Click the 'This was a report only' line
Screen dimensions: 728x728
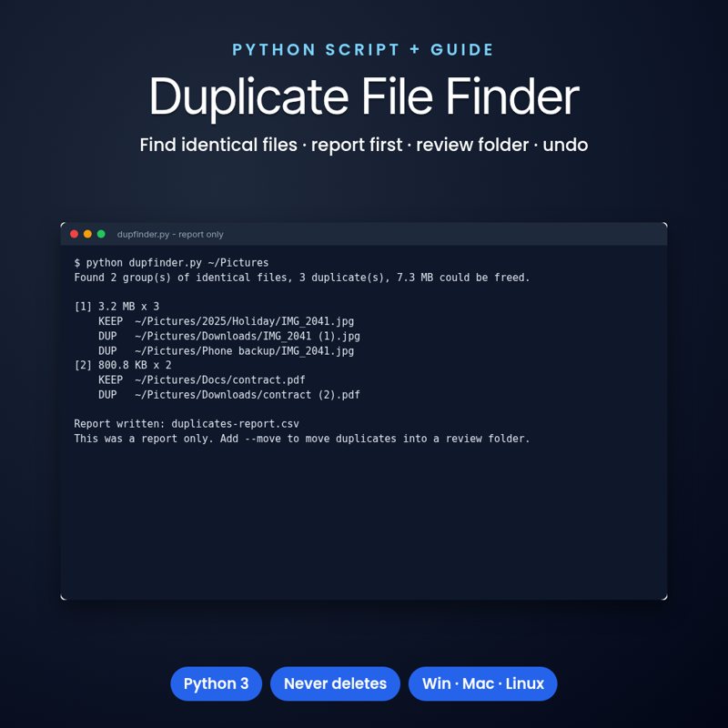pos(302,439)
